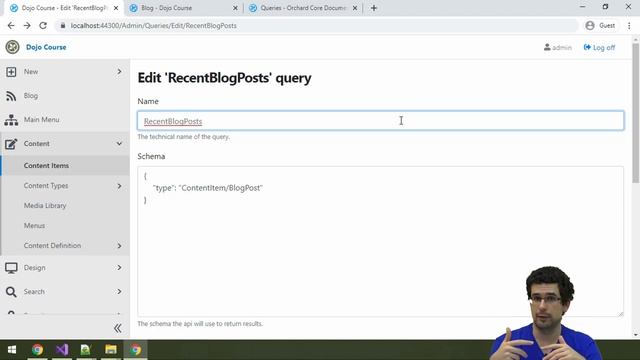Click the admin user link
Screen dimensions: 640x360
558,47
